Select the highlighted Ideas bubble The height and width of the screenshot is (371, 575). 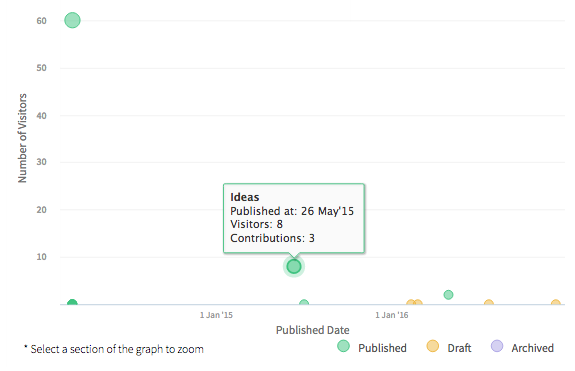[x=294, y=267]
